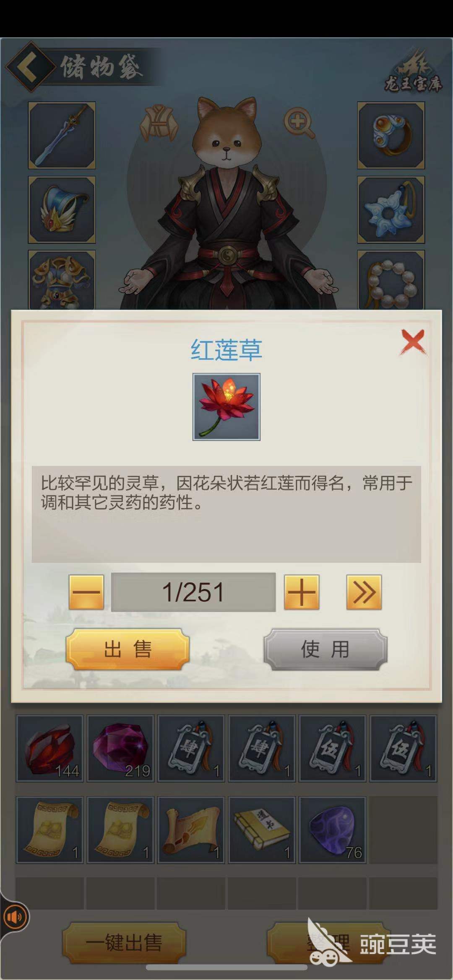Select the gemmed ring equipment slot
The width and height of the screenshot is (453, 980).
pyautogui.click(x=391, y=135)
